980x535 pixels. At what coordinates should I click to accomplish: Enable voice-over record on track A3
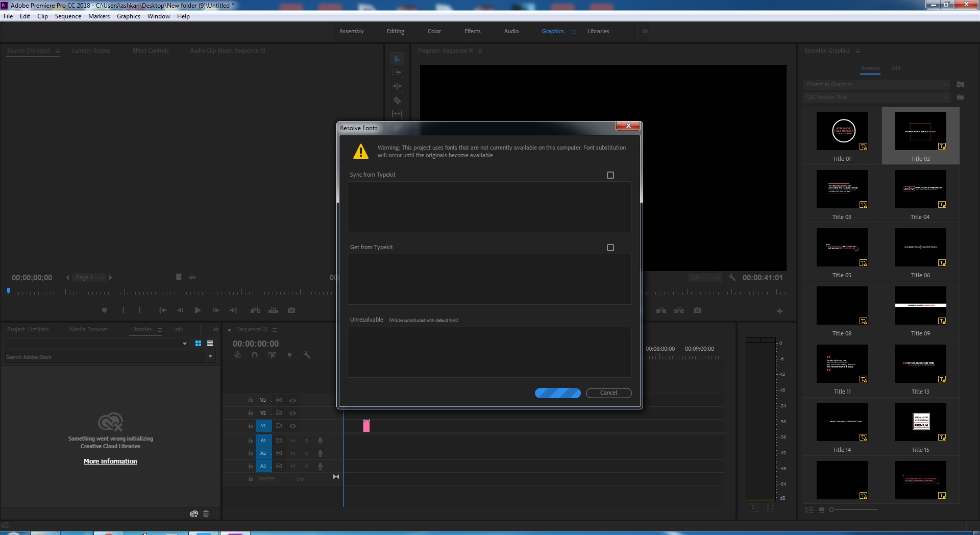tap(320, 466)
